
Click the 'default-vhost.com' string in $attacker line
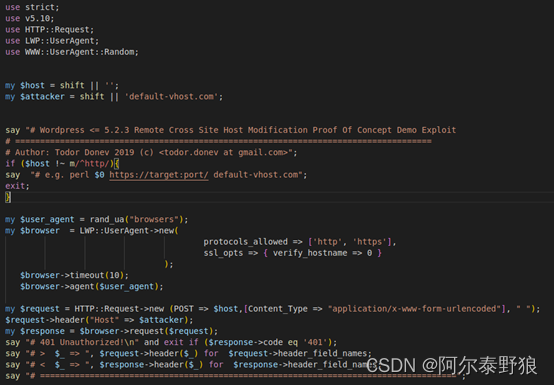coord(171,97)
